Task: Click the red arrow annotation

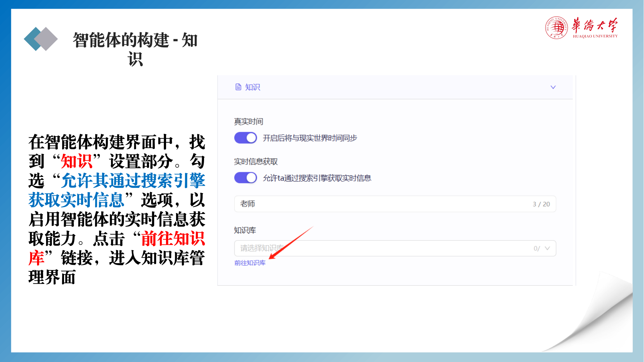Action: coord(291,243)
